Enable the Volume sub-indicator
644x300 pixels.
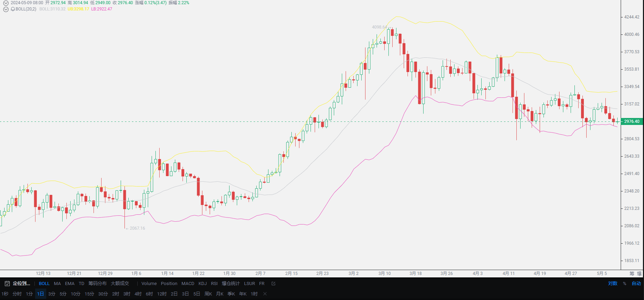click(x=149, y=284)
